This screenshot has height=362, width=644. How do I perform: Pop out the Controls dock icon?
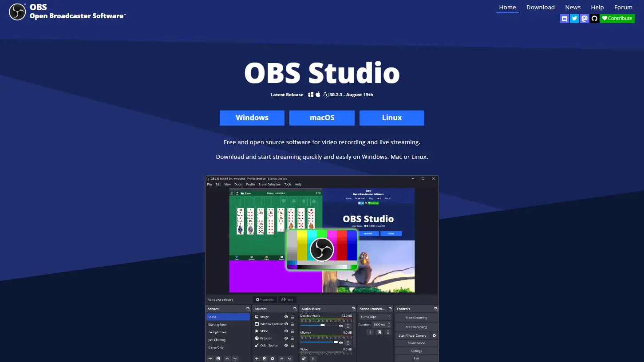tap(436, 309)
